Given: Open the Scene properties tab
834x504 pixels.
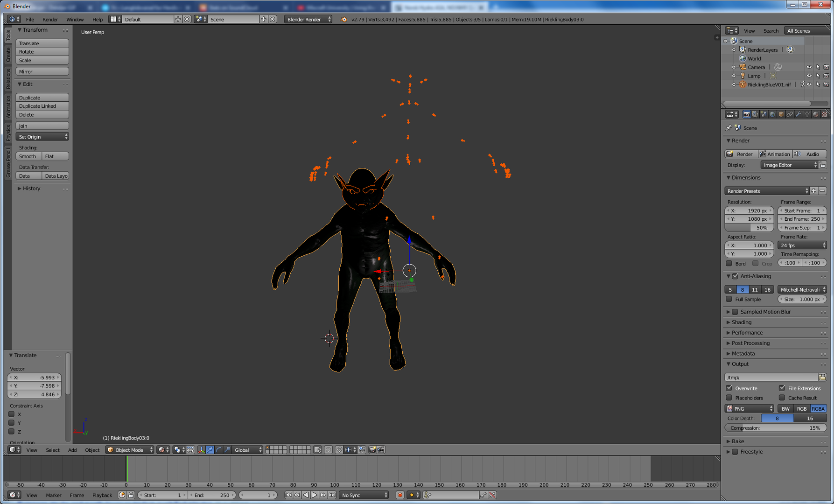Looking at the screenshot, I should [764, 114].
